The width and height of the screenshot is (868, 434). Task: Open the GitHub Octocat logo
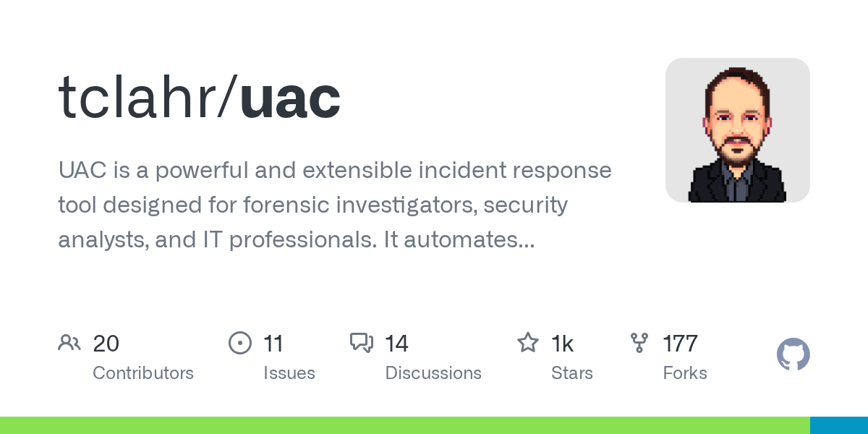click(793, 355)
